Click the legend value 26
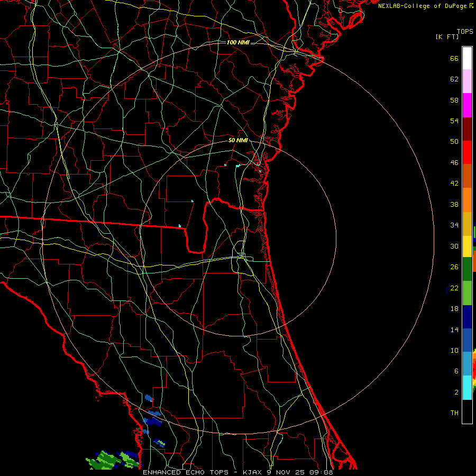 click(x=454, y=267)
